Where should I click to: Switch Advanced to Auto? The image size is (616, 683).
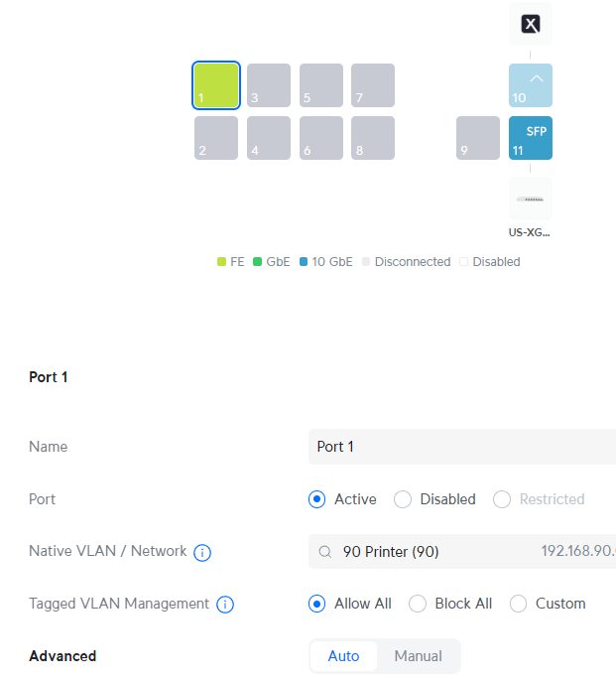(x=343, y=656)
